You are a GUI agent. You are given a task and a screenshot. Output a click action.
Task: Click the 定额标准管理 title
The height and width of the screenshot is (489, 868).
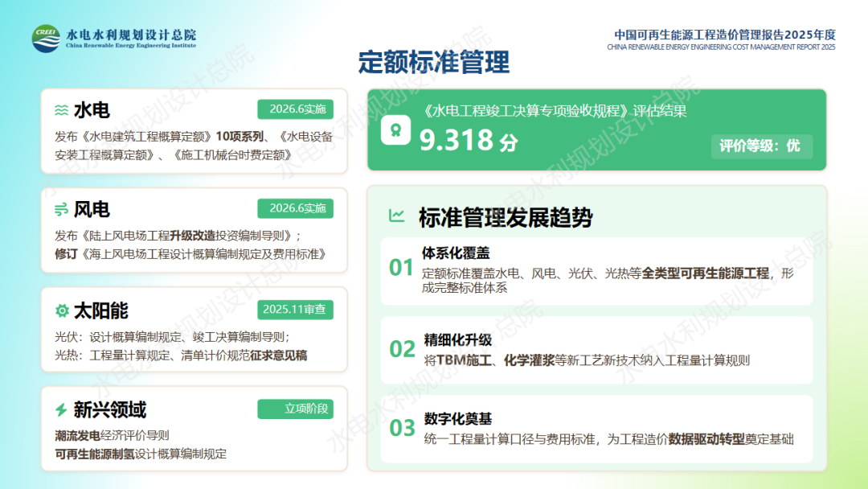pos(433,61)
